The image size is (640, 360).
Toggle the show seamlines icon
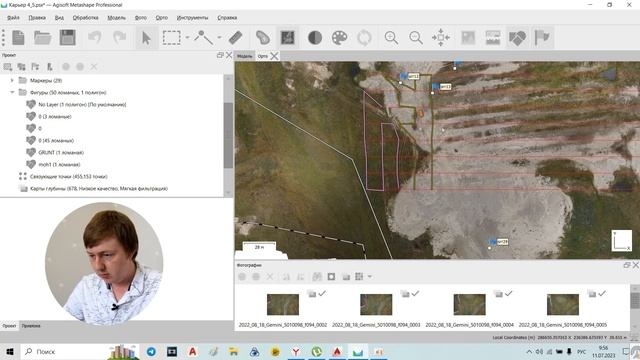pos(493,38)
